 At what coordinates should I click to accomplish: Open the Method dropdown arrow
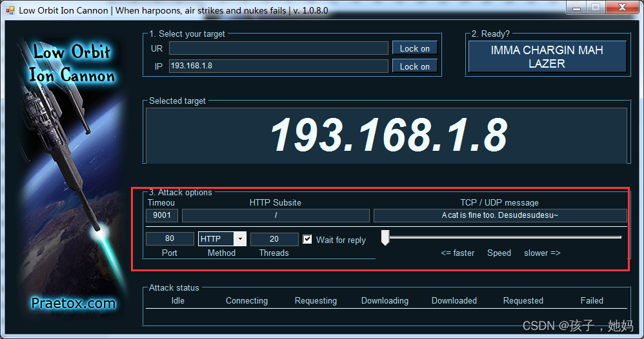pos(240,239)
